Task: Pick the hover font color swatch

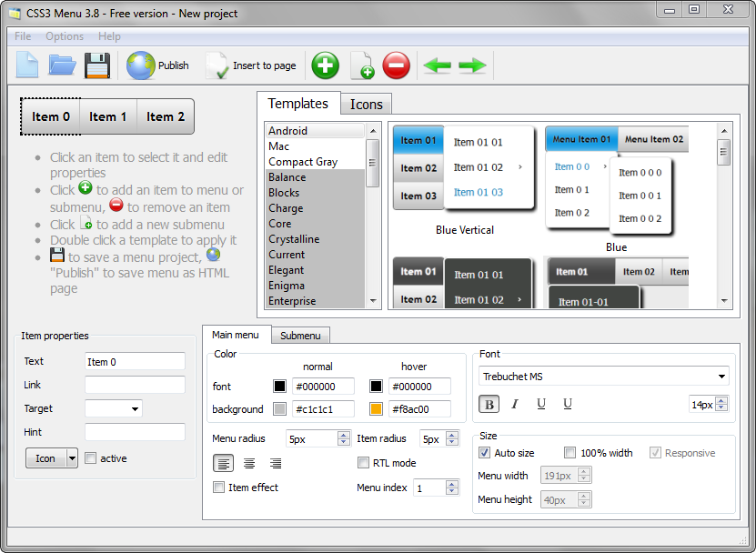Action: [x=376, y=387]
